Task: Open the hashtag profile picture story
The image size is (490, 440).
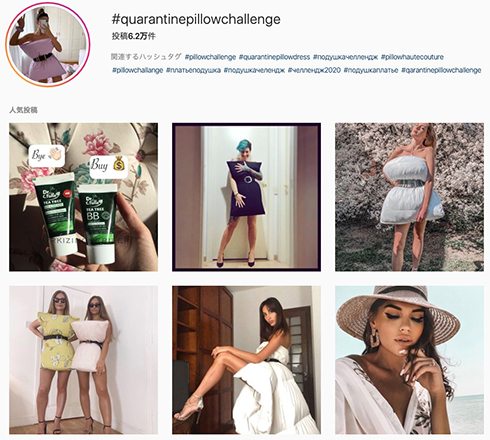Action: [48, 45]
